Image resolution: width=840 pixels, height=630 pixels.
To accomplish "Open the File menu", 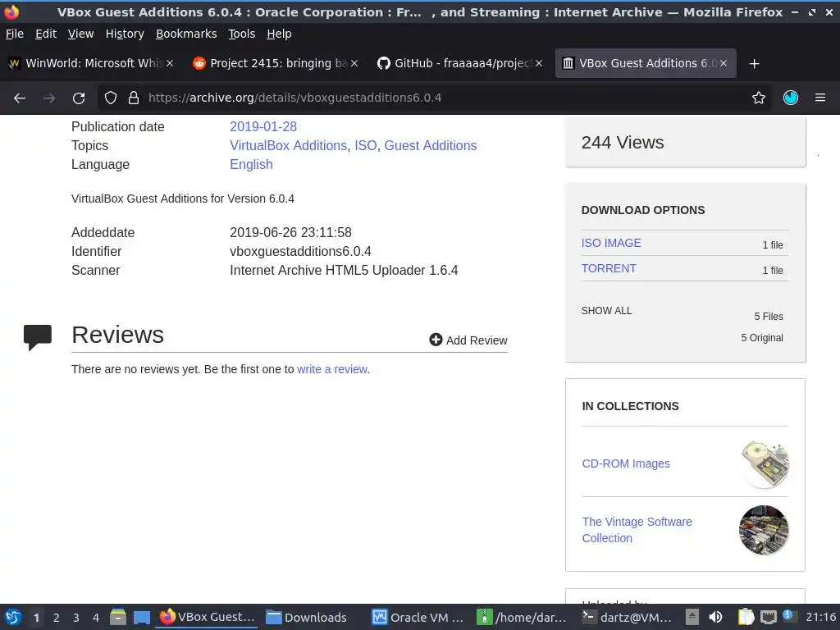I will point(15,34).
